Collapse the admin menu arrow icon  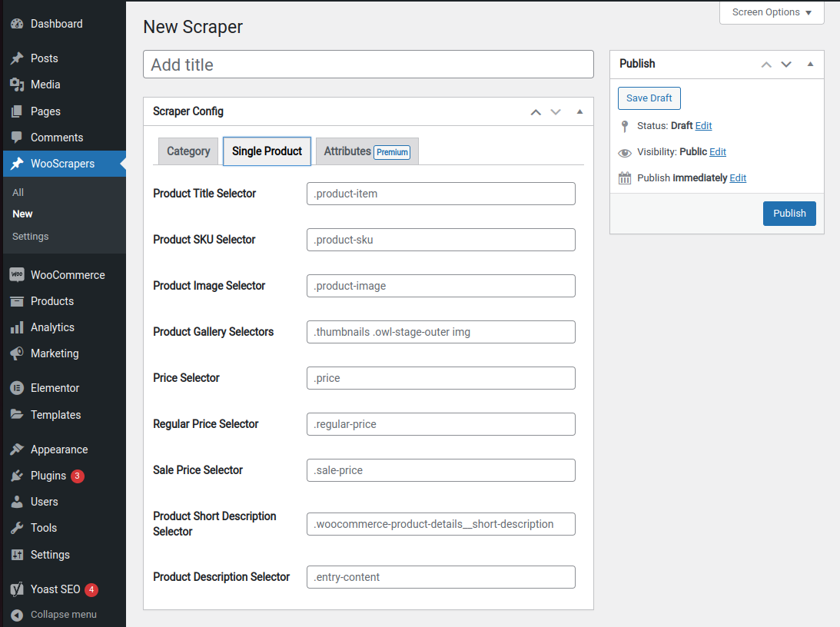click(x=17, y=615)
